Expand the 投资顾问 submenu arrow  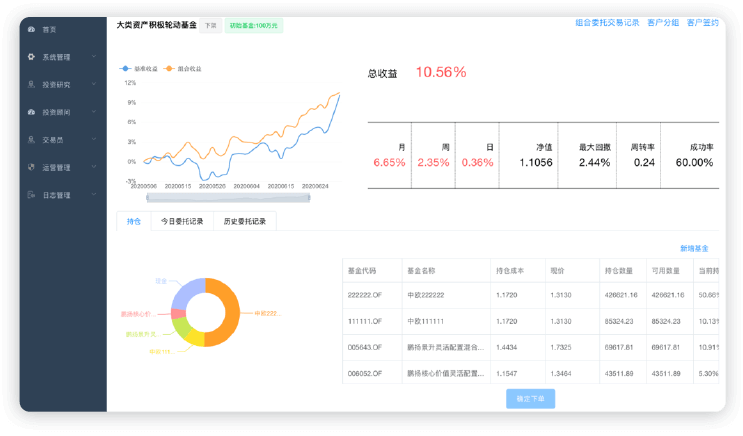[93, 113]
